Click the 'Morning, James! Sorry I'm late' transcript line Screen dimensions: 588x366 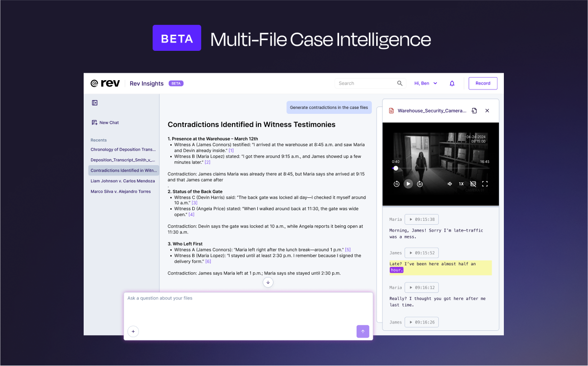[x=437, y=234]
